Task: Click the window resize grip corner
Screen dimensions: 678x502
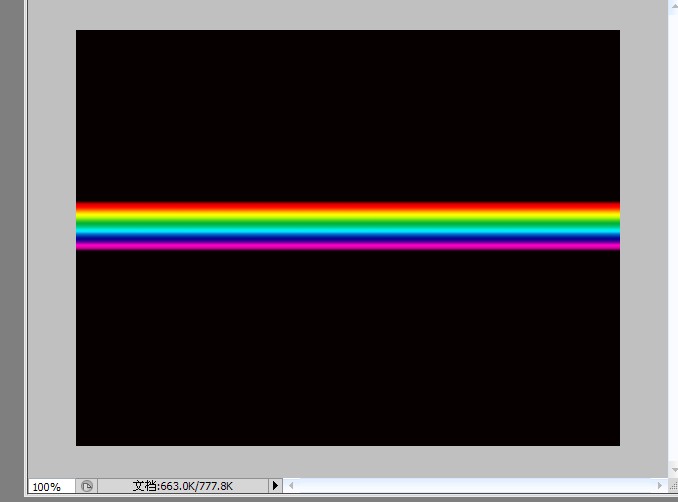Action: click(x=673, y=486)
